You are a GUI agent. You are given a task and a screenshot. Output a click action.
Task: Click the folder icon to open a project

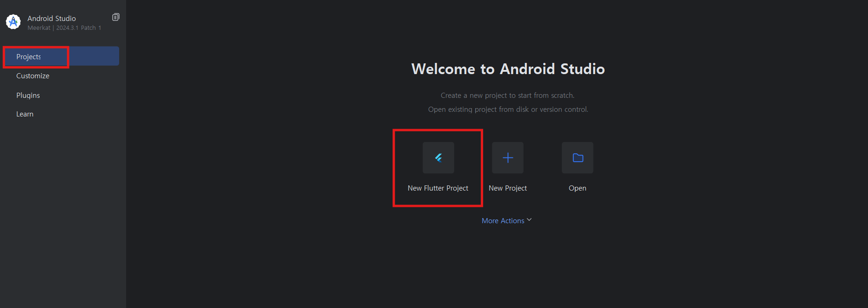coord(578,158)
